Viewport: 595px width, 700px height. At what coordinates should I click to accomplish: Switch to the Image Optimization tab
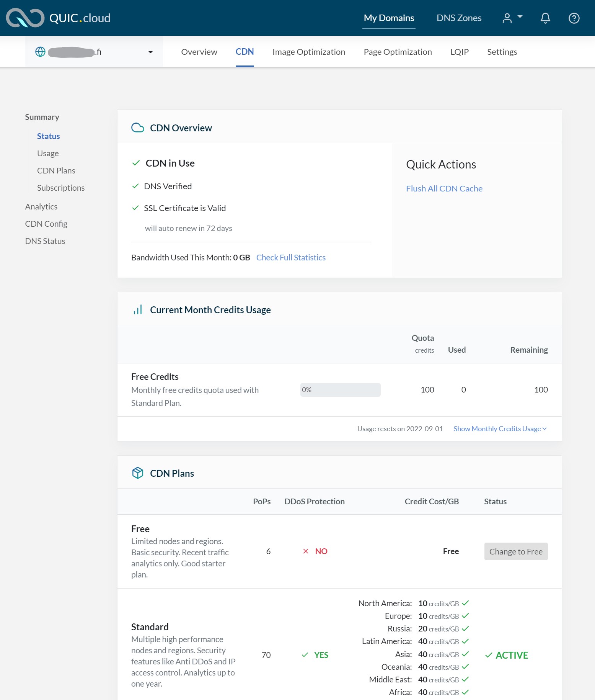coord(308,52)
